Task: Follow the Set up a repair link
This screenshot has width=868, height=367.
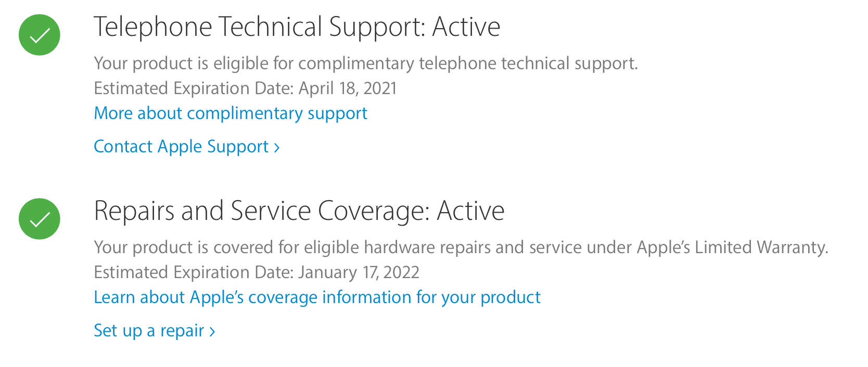Action: [x=149, y=331]
